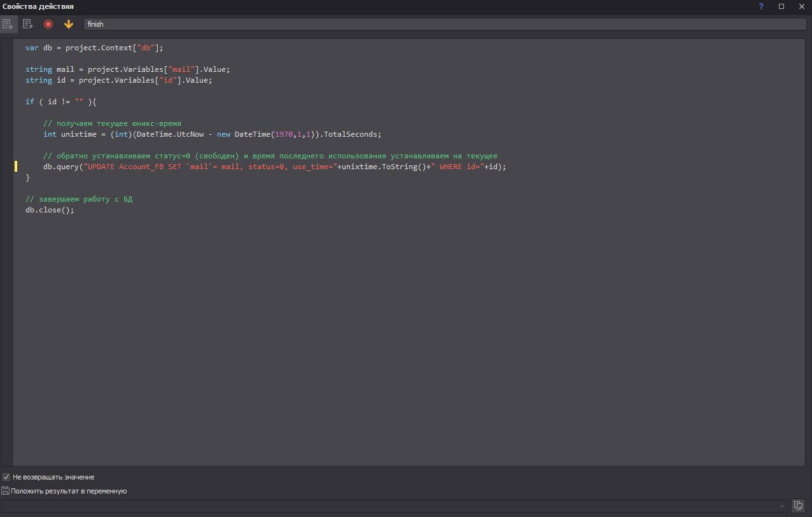This screenshot has height=517, width=812.
Task: Click comment обратно устанавливаем статус=0
Action: (270, 156)
